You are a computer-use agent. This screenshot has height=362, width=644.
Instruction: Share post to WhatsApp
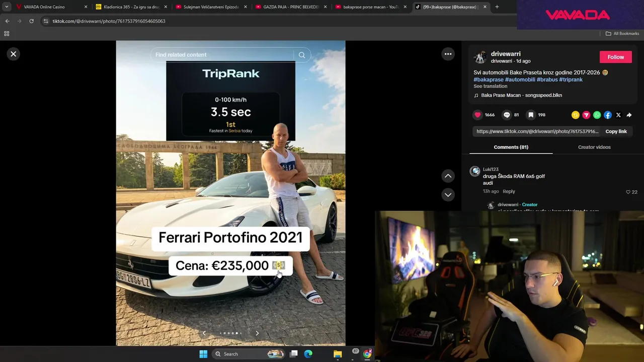(597, 115)
